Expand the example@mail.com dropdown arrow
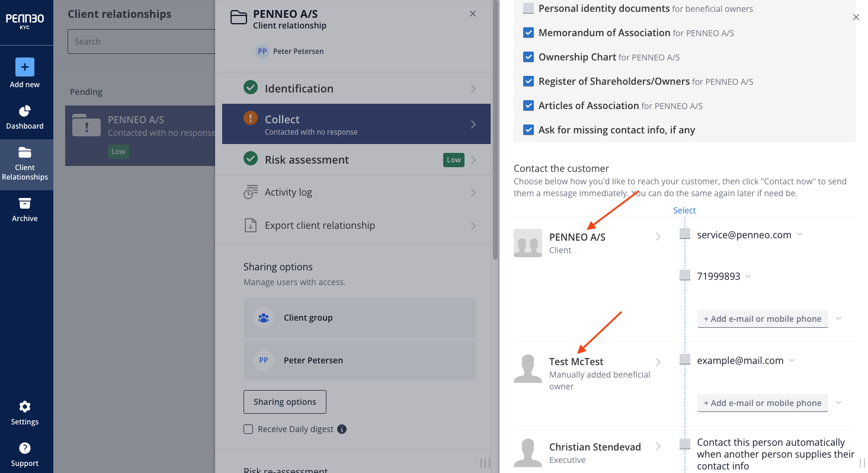The image size is (868, 473). (x=792, y=360)
